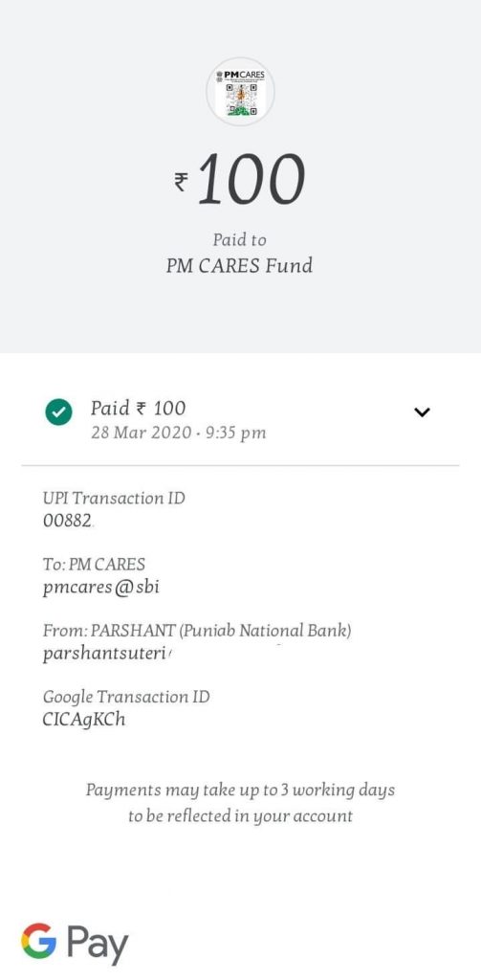
Task: Tap the To: PM CARES line
Action: (x=94, y=565)
